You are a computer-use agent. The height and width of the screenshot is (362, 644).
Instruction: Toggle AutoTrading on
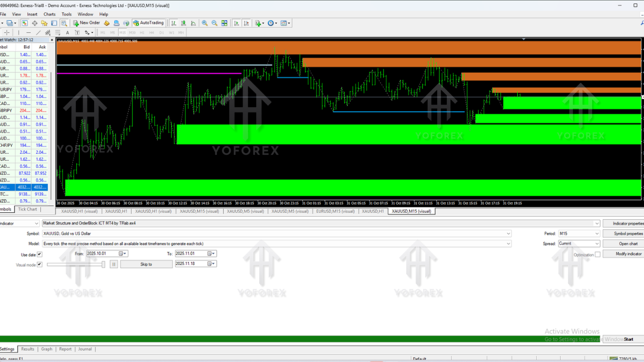[x=148, y=23]
